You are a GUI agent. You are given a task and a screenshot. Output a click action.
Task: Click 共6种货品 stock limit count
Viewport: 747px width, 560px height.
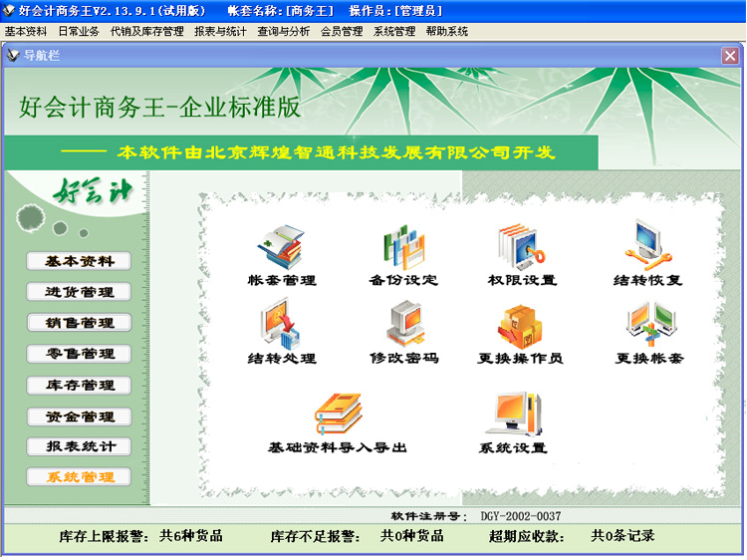pos(191,536)
